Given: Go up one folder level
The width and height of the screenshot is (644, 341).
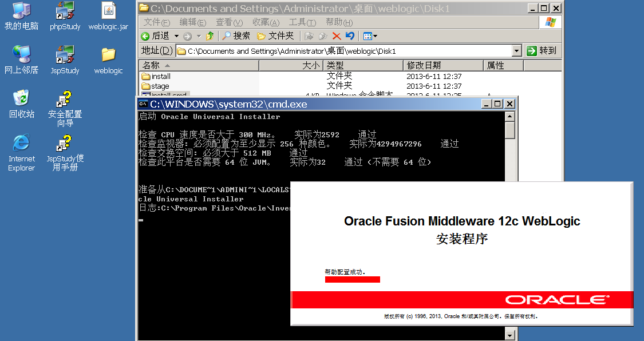Looking at the screenshot, I should [210, 36].
